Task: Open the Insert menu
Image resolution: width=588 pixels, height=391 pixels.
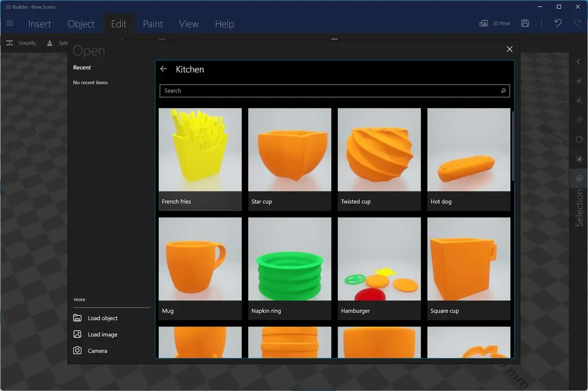Action: tap(39, 23)
